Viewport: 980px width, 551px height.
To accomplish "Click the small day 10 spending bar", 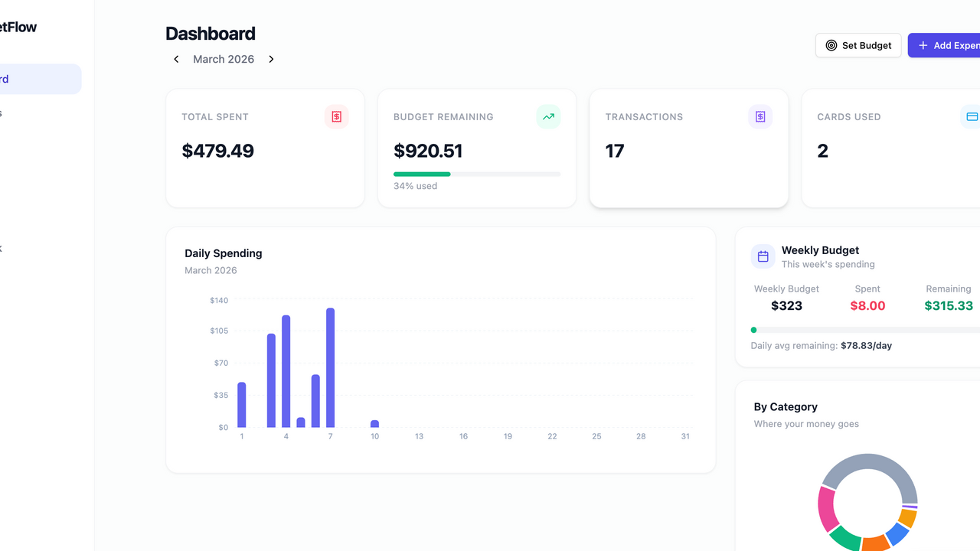I will (x=374, y=423).
